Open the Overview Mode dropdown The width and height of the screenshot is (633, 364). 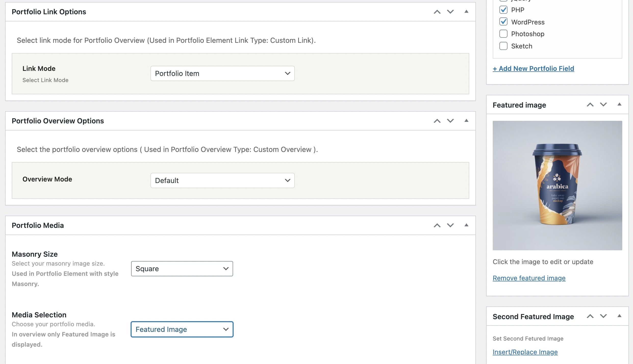pyautogui.click(x=222, y=180)
